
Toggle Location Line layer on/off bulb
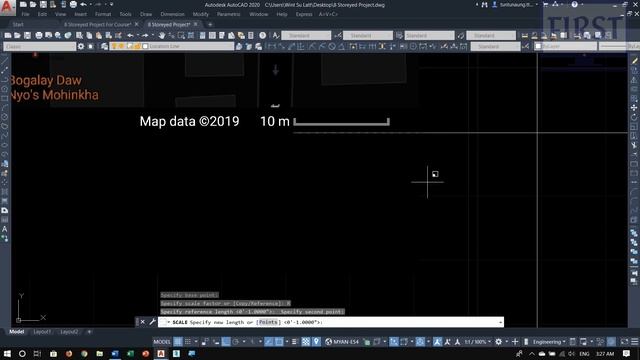point(114,47)
